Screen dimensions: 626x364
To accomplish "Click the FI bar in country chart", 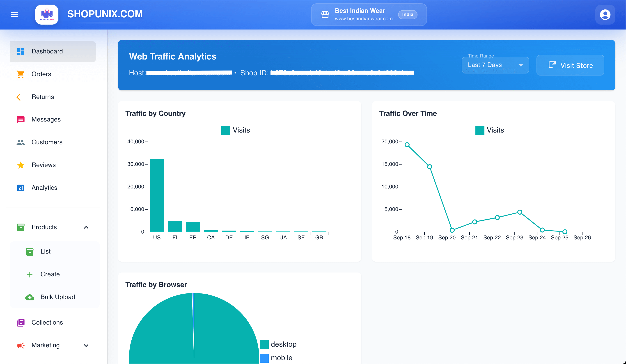I will 175,227.
